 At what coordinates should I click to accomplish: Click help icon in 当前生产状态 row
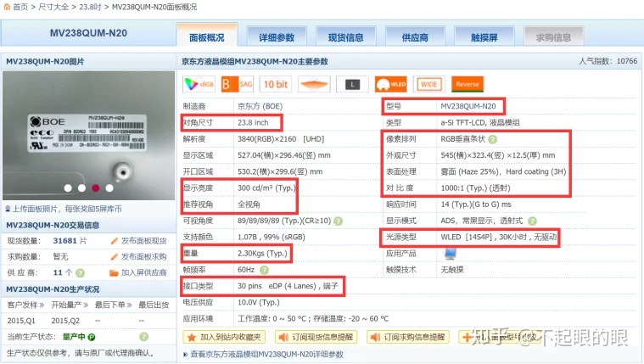143,337
